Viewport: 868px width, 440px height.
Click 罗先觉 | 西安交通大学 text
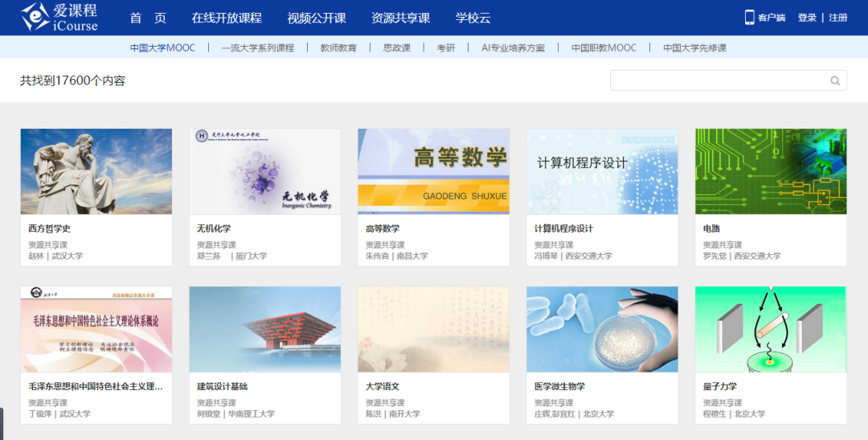(x=742, y=256)
